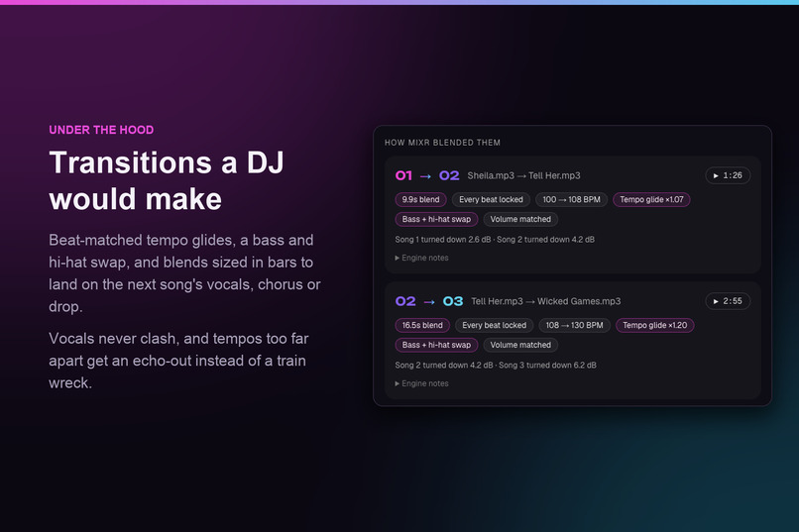Image resolution: width=799 pixels, height=532 pixels.
Task: Click the 9.9s blend tag
Action: (x=420, y=199)
